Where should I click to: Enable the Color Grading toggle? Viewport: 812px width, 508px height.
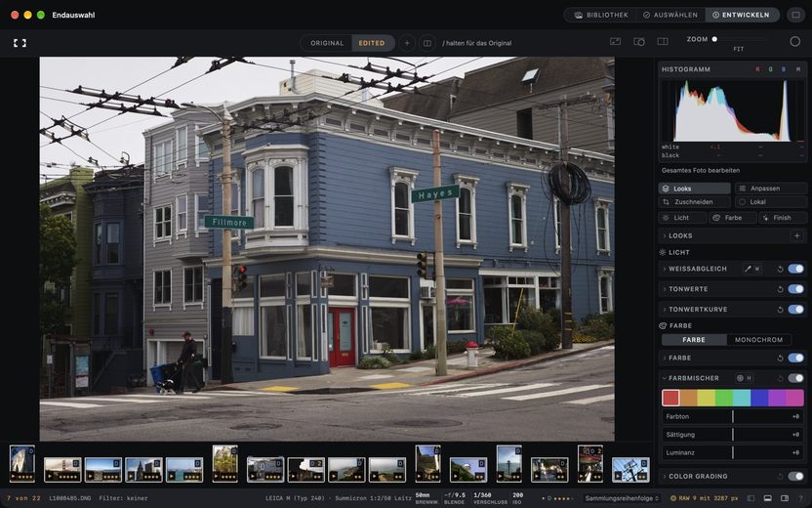796,476
